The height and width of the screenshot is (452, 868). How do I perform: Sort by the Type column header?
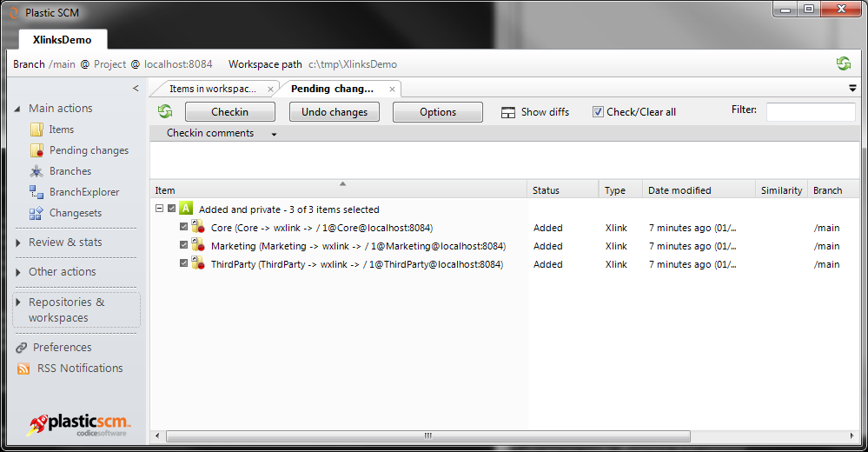coord(620,190)
